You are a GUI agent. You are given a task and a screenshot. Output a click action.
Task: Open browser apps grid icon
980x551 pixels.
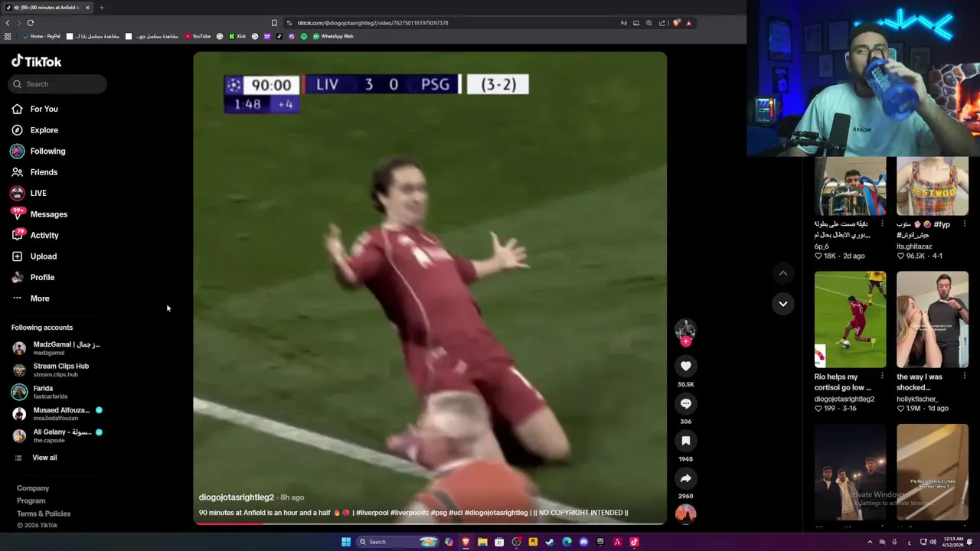click(8, 36)
